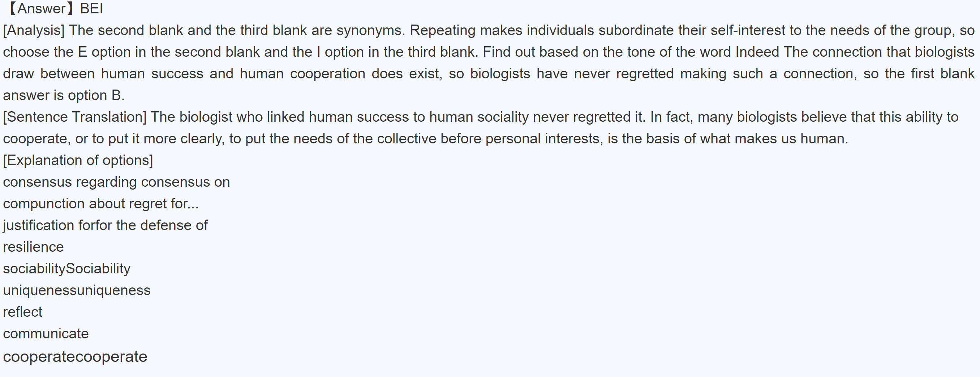Click the word "communicate"

(46, 334)
